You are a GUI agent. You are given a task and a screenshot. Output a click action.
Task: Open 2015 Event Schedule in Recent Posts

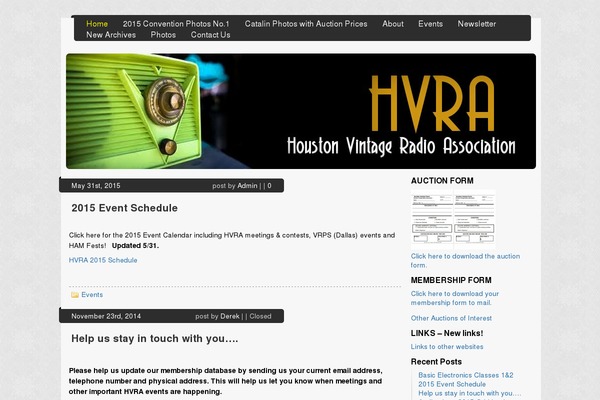[452, 384]
